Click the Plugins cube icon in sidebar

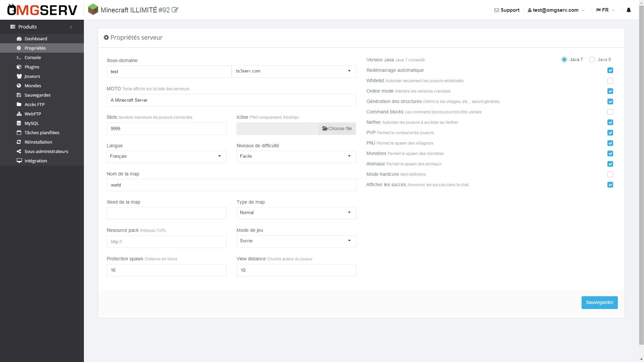(x=19, y=67)
